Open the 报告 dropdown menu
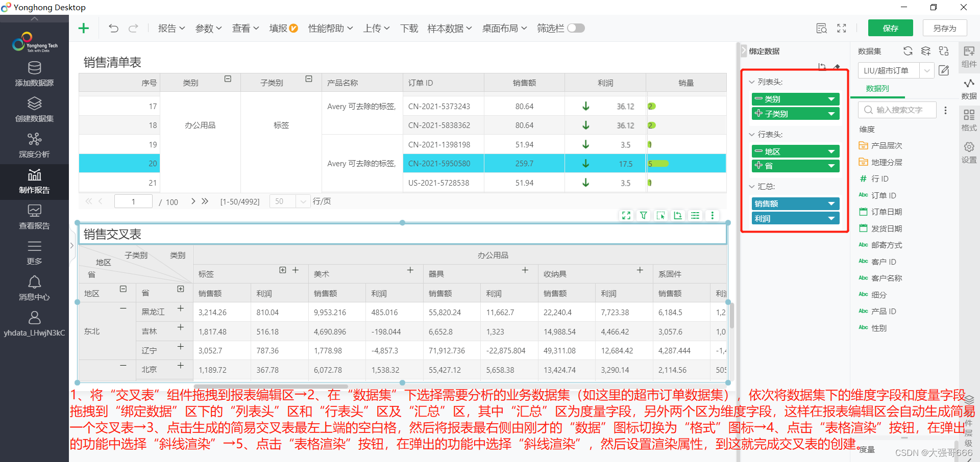Image resolution: width=980 pixels, height=462 pixels. (171, 28)
